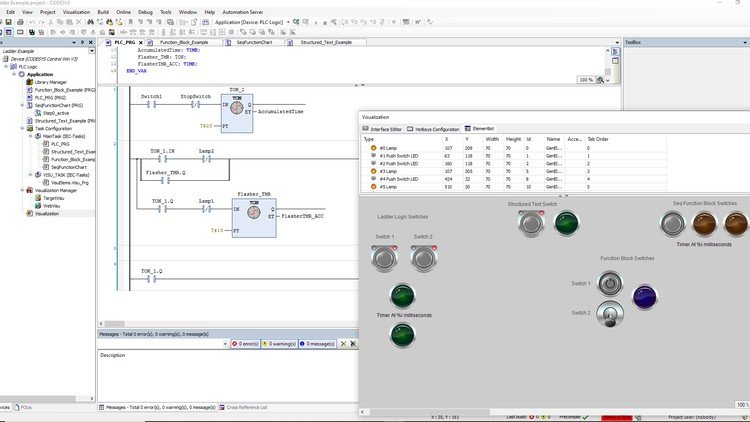Toggle Function Block Switch 1 power button
The image size is (750, 422).
610,284
